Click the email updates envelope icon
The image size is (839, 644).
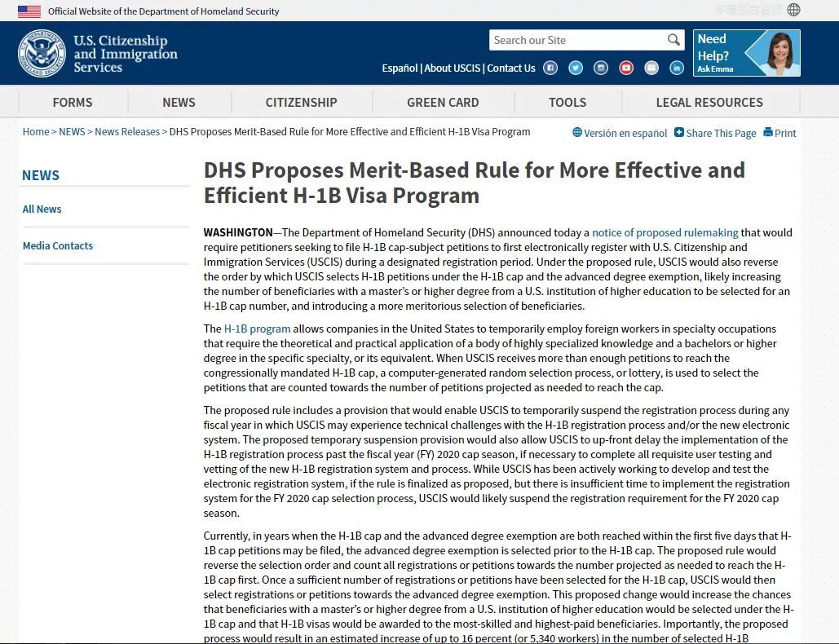[651, 68]
